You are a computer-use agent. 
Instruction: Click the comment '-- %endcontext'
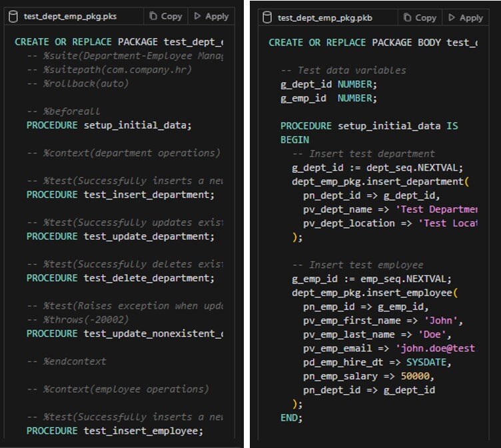(x=66, y=361)
